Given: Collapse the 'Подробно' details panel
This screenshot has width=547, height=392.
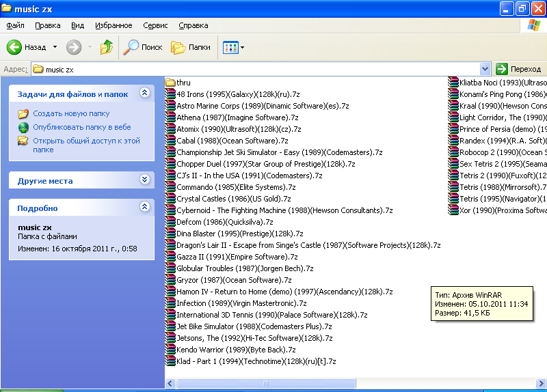Looking at the screenshot, I should tap(144, 207).
